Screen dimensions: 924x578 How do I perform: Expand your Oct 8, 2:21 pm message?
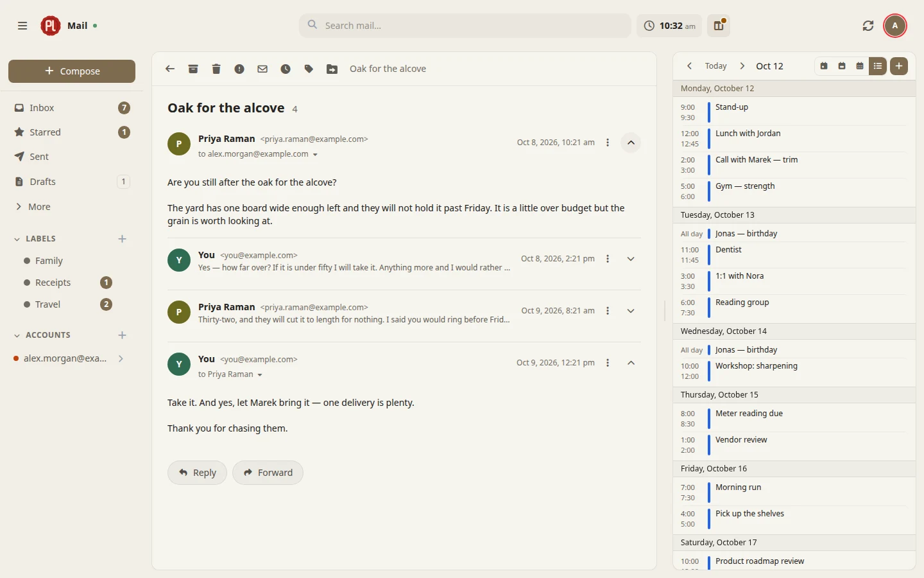click(631, 259)
